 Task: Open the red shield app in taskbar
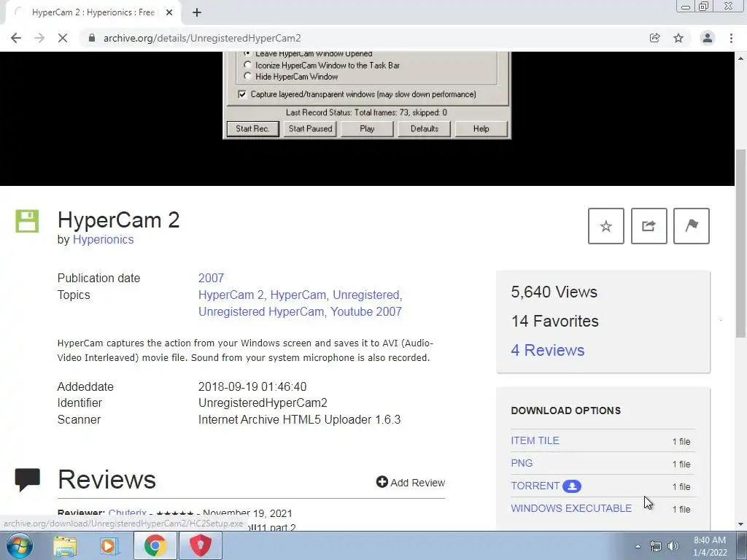click(201, 545)
